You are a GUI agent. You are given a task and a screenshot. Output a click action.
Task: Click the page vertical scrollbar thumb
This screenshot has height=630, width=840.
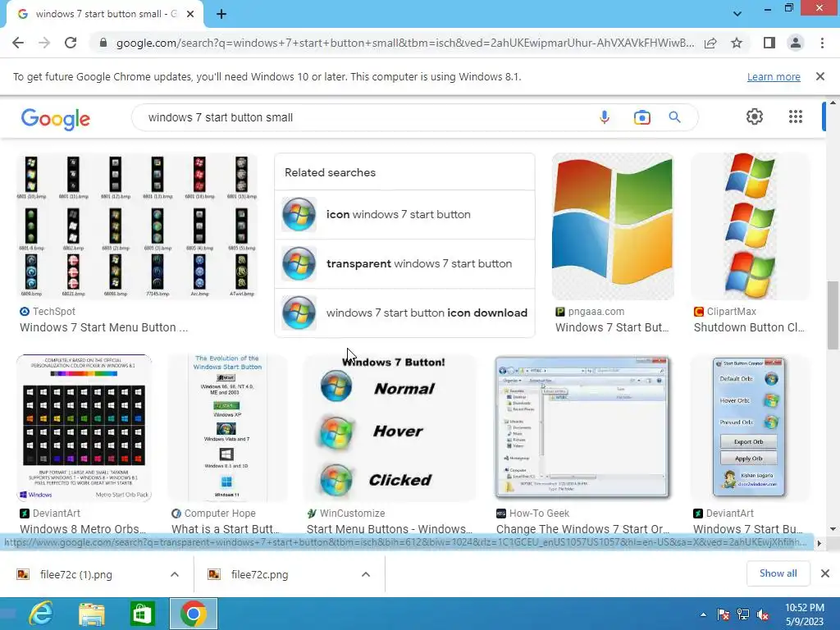pyautogui.click(x=833, y=316)
